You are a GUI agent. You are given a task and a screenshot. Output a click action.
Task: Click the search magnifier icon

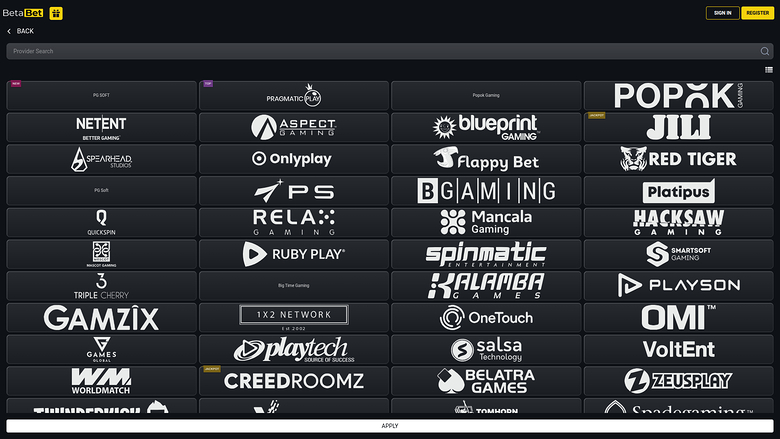765,51
